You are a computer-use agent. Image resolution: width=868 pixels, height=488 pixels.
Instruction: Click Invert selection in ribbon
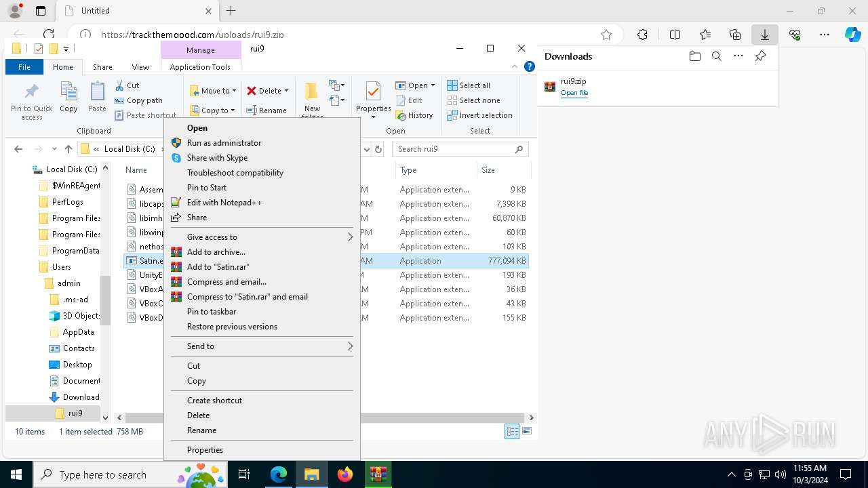479,115
